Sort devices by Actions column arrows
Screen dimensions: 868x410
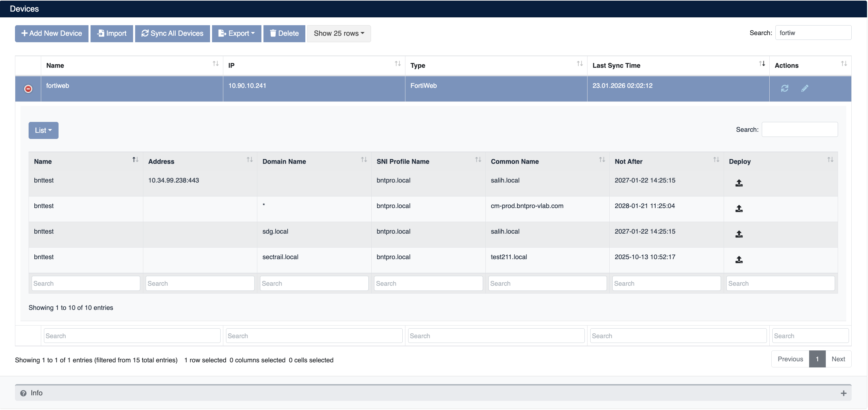(x=844, y=64)
